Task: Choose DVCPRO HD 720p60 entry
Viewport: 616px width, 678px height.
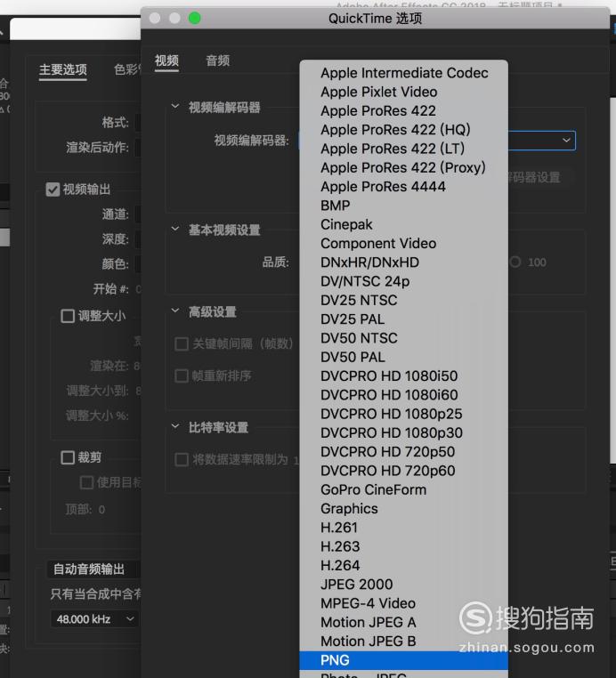Action: point(403,471)
